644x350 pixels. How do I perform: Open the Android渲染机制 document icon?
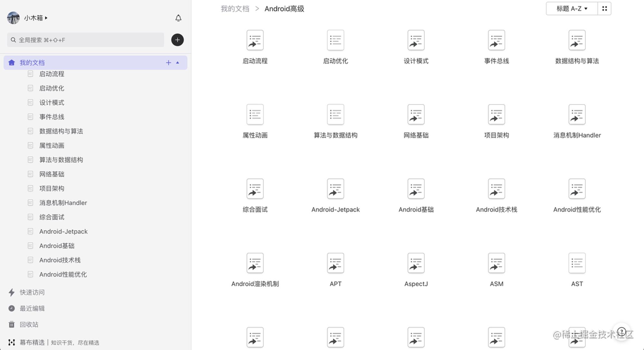[255, 263]
